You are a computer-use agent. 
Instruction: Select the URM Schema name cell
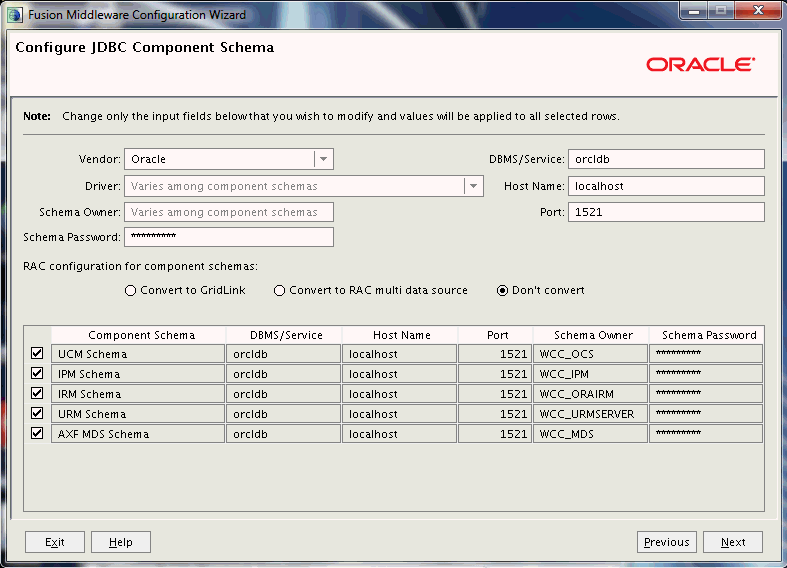(x=138, y=414)
